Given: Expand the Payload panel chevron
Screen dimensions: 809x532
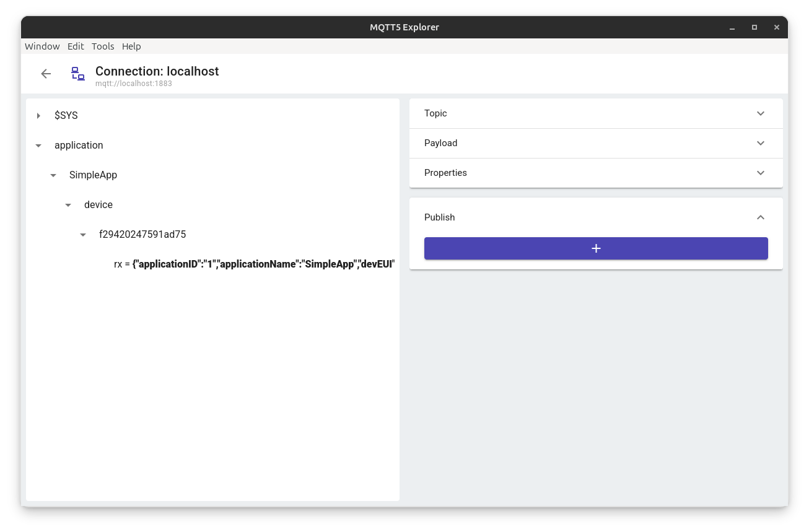Looking at the screenshot, I should click(x=761, y=143).
